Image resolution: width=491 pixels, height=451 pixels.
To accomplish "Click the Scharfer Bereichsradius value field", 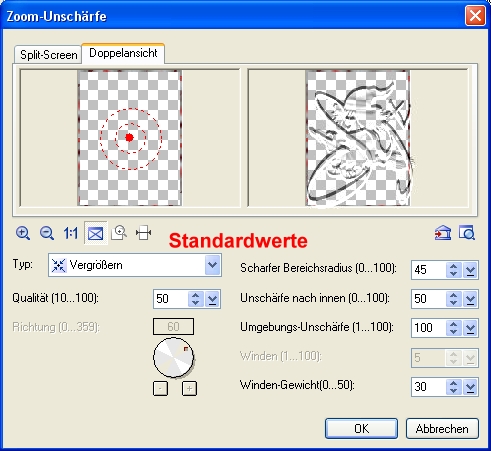I will 429,270.
